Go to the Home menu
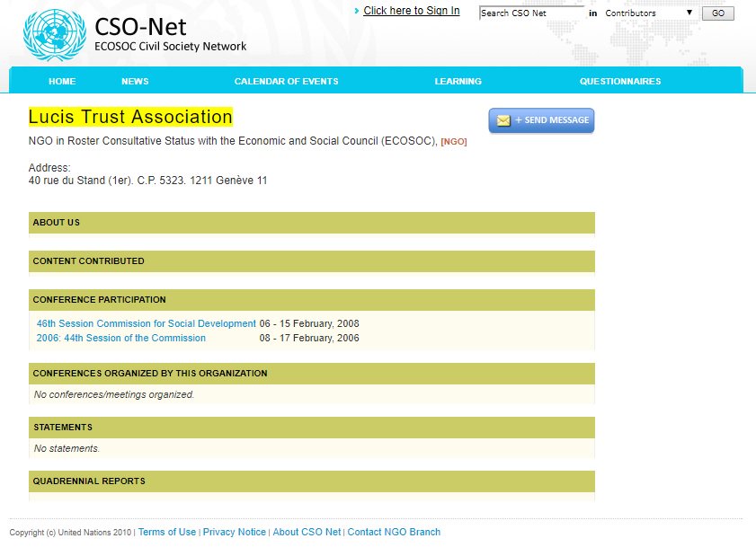 62,82
